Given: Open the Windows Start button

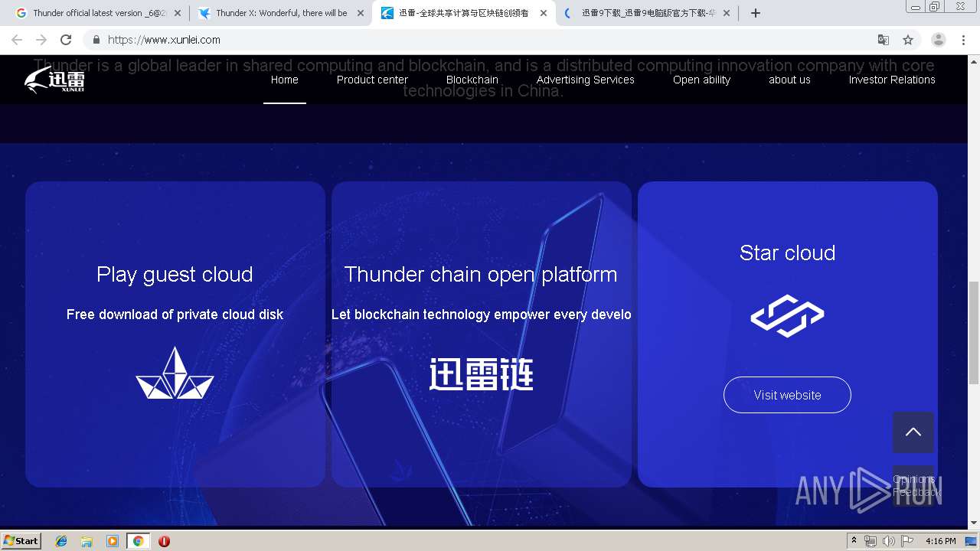Looking at the screenshot, I should [x=21, y=541].
